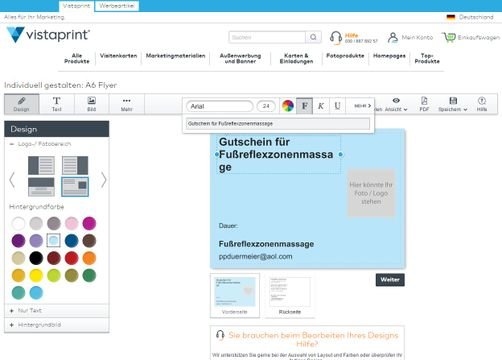Screen dimensions: 502x360
Task: Open Visitenkarten menu
Action: tap(118, 56)
